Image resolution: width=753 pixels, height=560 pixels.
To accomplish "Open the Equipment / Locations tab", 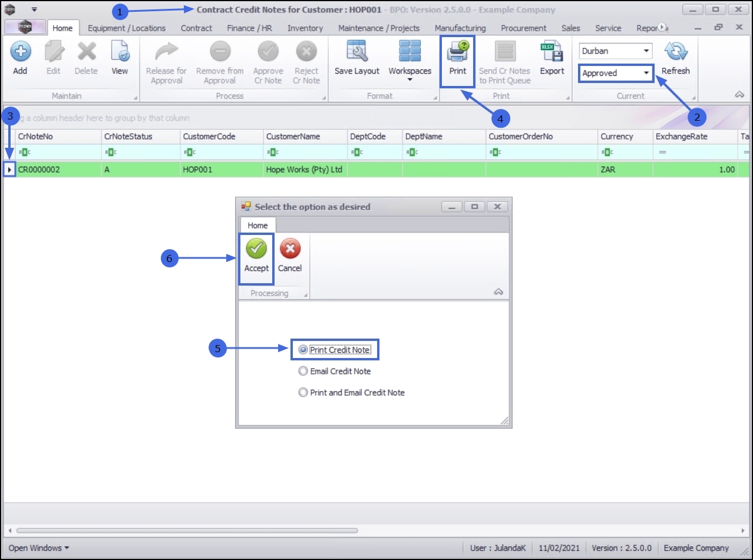I will (127, 28).
